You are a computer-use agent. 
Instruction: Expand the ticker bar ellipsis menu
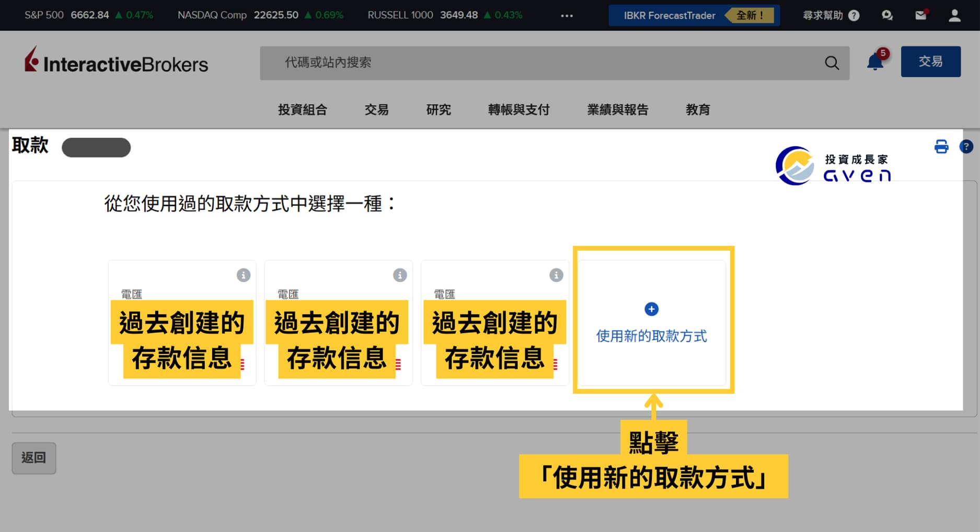pos(567,16)
